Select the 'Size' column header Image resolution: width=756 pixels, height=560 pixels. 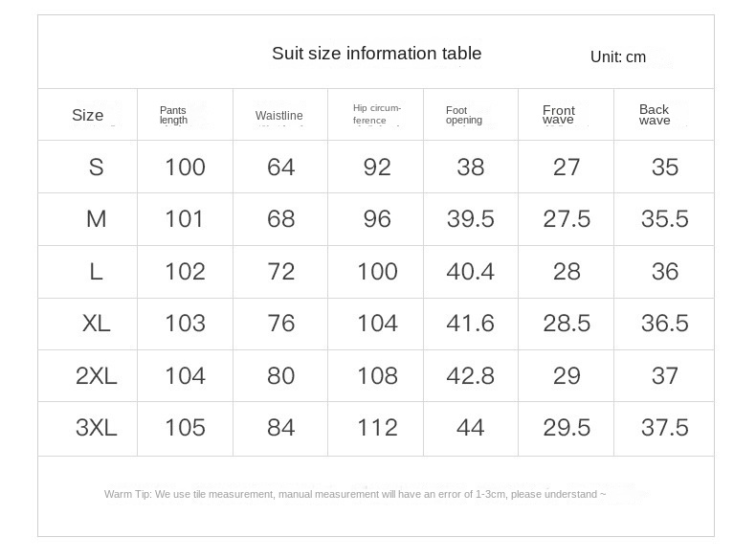tap(87, 115)
